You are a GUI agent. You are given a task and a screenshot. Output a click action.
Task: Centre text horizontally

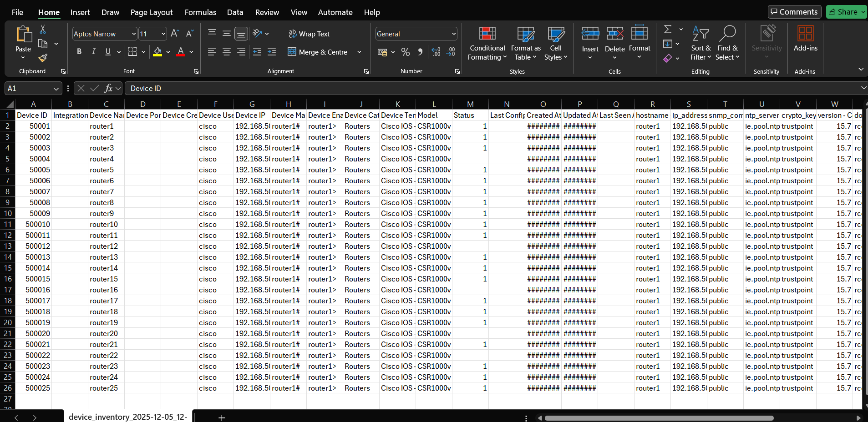click(227, 52)
